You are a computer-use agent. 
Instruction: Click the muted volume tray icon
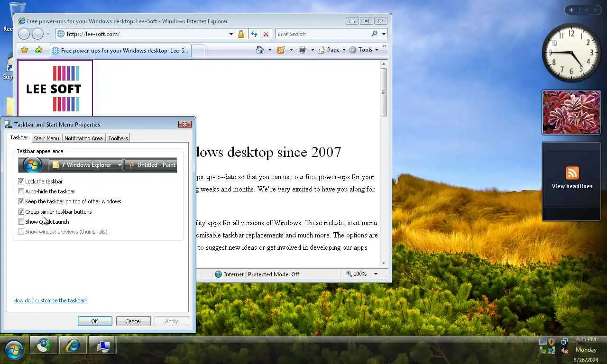564,351
